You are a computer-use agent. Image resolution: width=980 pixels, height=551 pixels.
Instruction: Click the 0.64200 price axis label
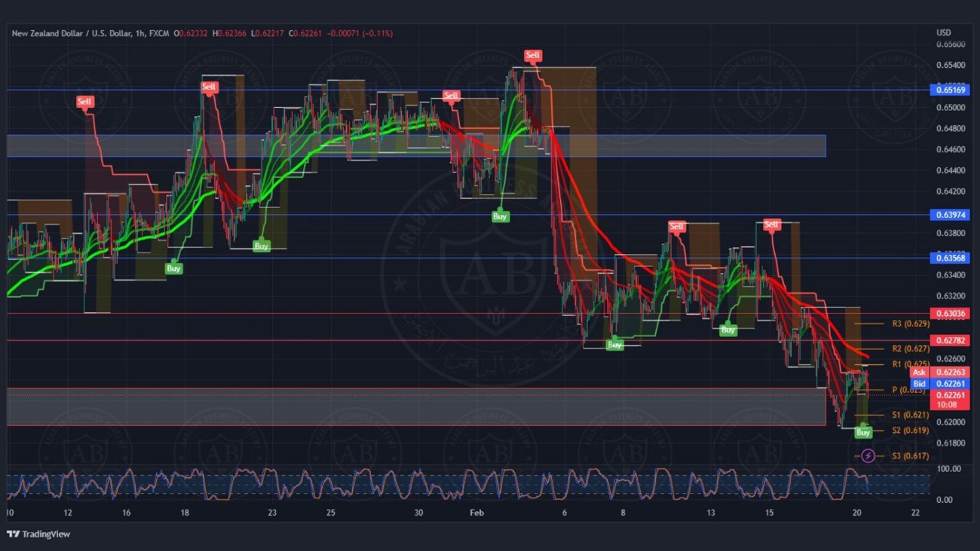click(x=951, y=191)
